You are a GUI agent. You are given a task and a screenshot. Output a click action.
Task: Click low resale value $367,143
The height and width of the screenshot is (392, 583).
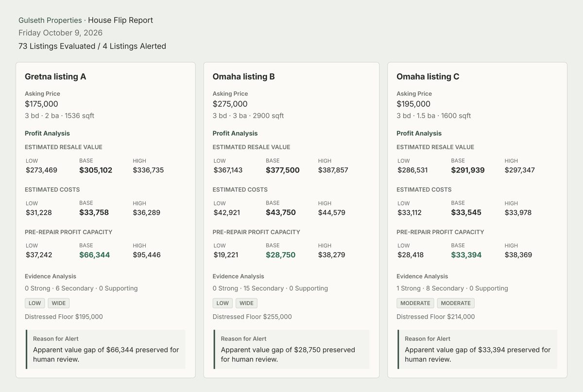point(228,170)
